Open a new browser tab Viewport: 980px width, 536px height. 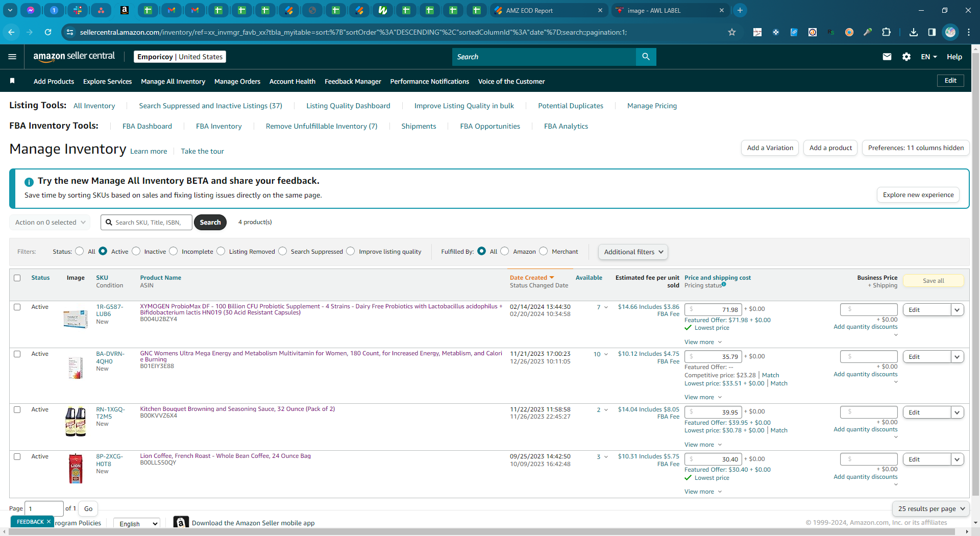coord(740,10)
